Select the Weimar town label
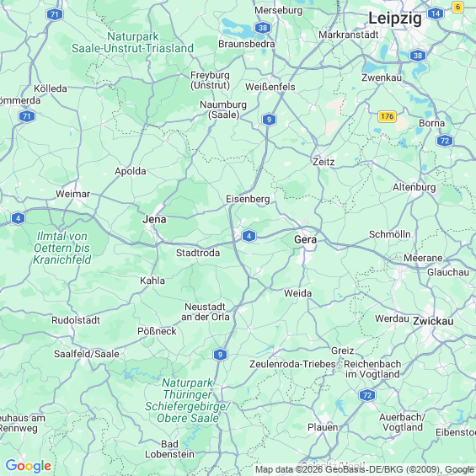The image size is (476, 476). click(x=72, y=194)
